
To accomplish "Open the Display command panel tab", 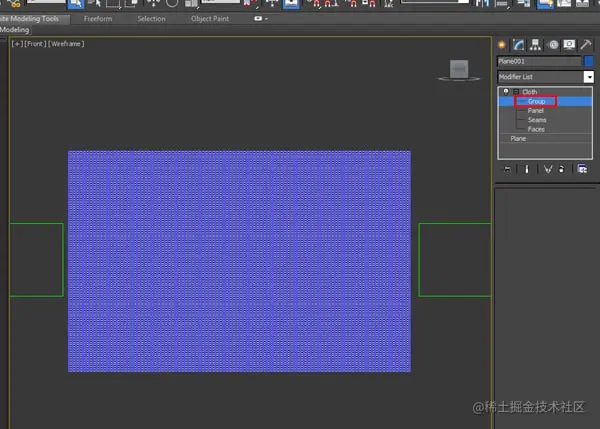I will [x=569, y=45].
